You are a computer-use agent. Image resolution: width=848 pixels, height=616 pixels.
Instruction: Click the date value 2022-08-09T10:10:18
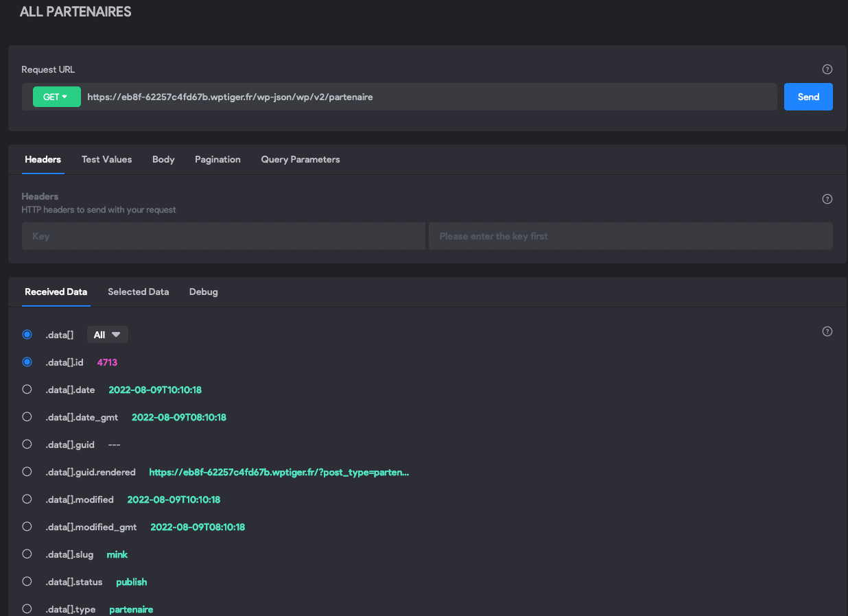click(x=155, y=390)
